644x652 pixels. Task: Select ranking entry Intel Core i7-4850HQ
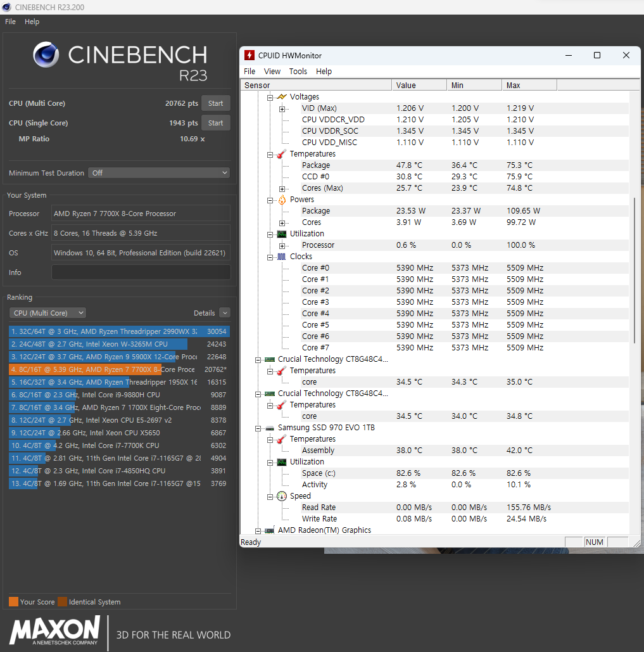pos(119,471)
